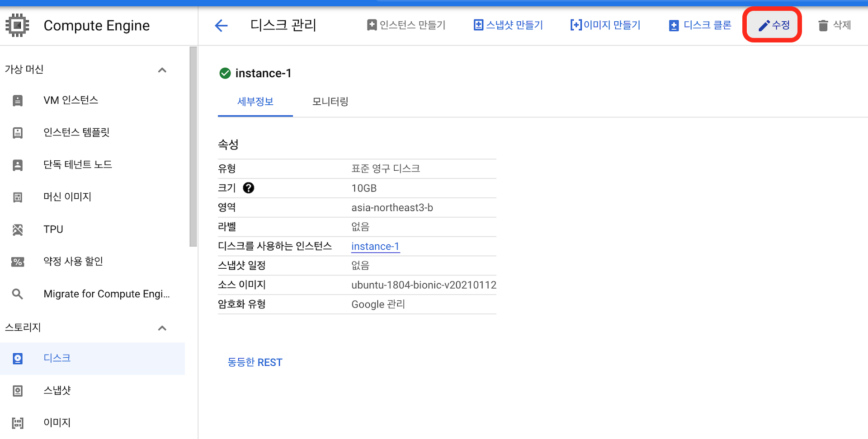Click the 삭제 button label

tap(842, 25)
